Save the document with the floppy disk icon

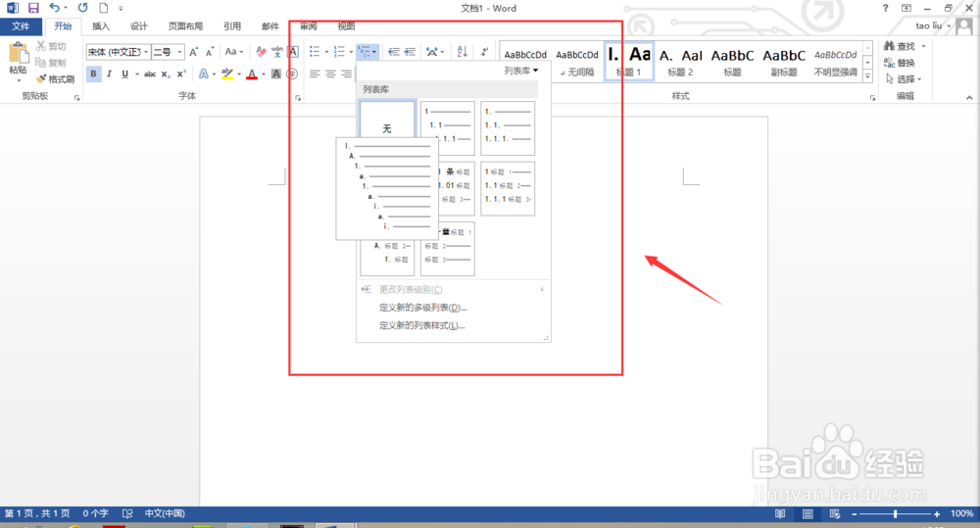[33, 8]
